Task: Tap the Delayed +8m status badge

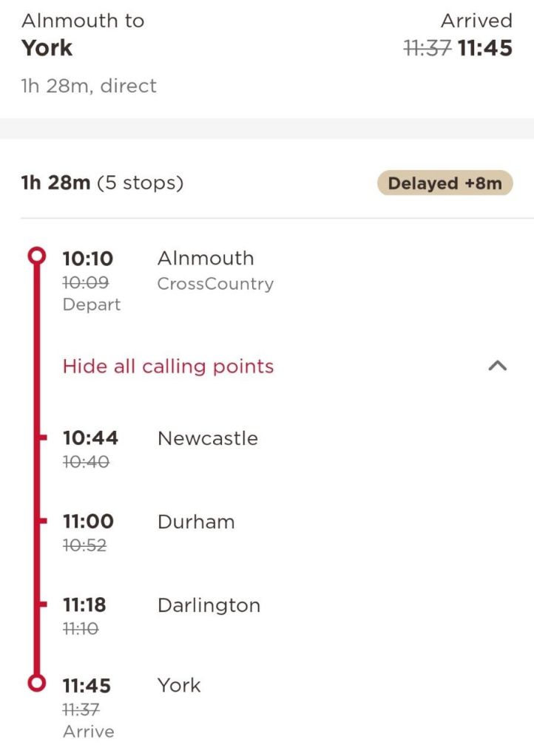Action: [x=445, y=183]
